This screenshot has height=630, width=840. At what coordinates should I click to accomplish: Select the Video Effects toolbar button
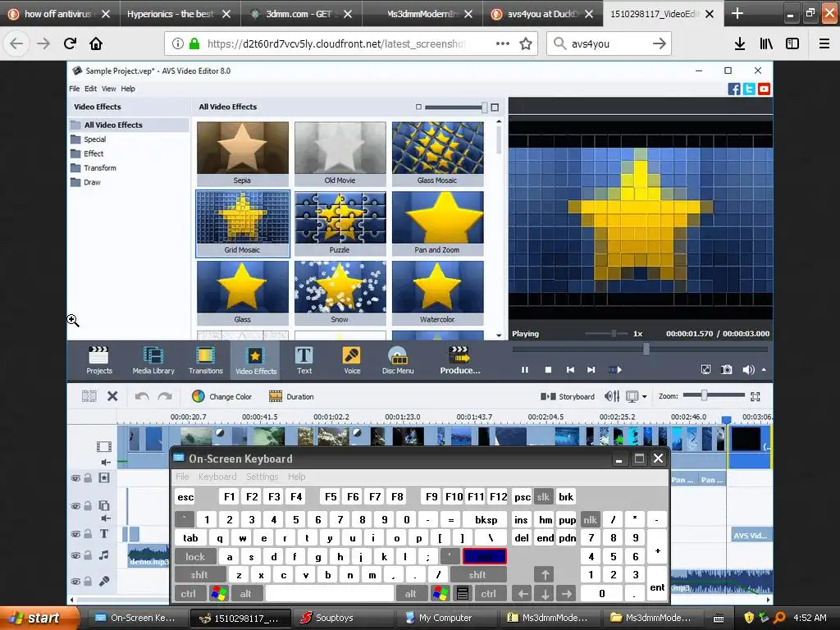(256, 360)
